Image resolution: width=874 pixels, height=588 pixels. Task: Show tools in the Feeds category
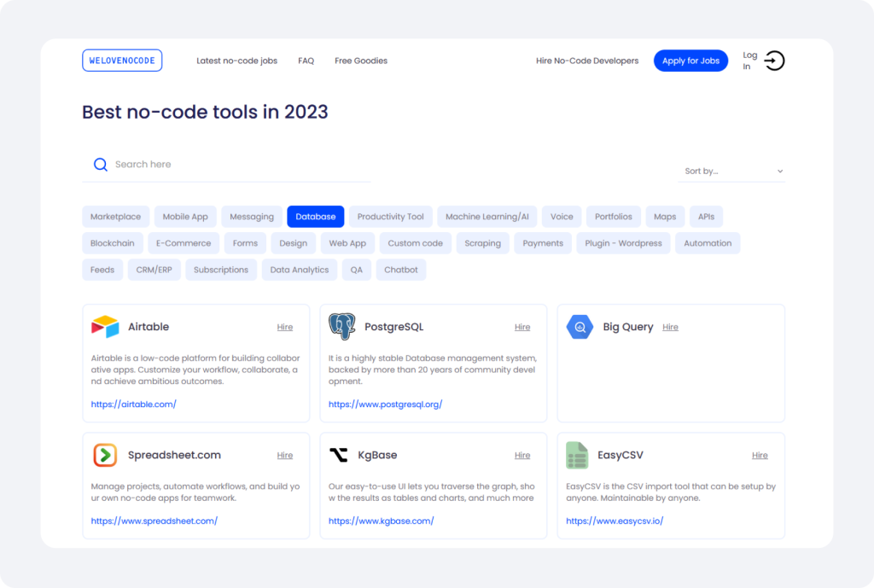tap(102, 270)
